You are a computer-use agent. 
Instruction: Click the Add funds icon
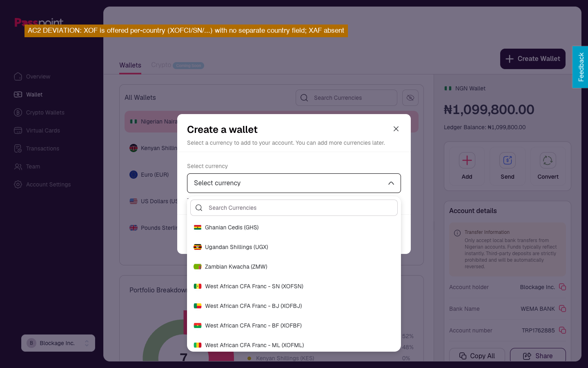tap(467, 160)
